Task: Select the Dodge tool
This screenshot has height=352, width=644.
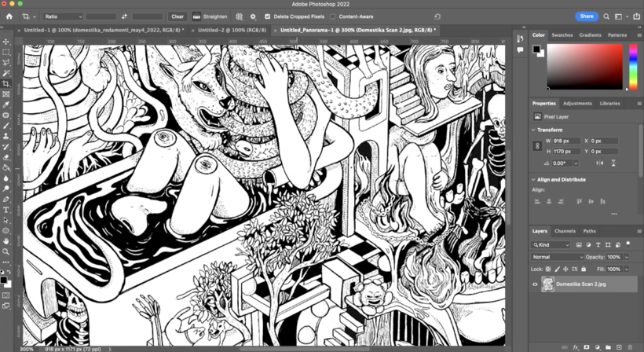Action: coord(5,189)
